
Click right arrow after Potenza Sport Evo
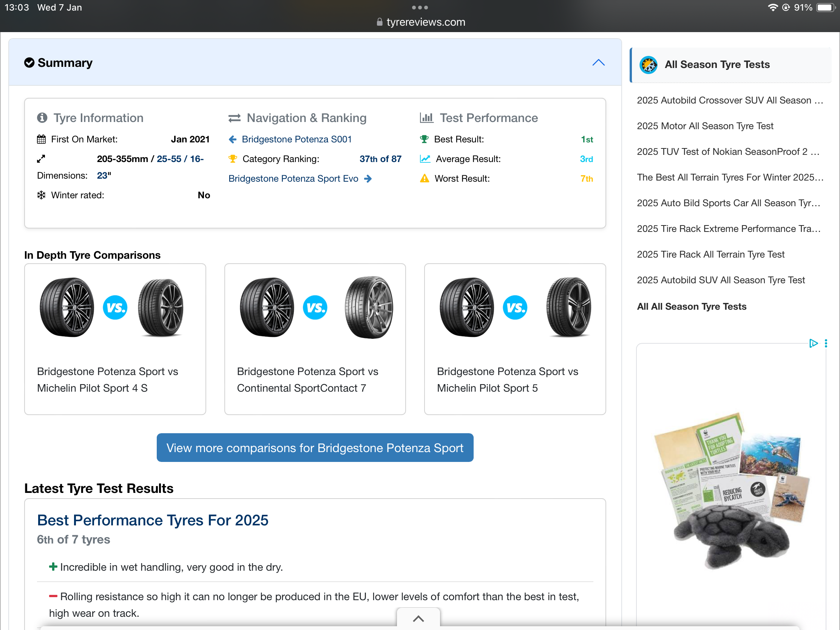tap(367, 179)
